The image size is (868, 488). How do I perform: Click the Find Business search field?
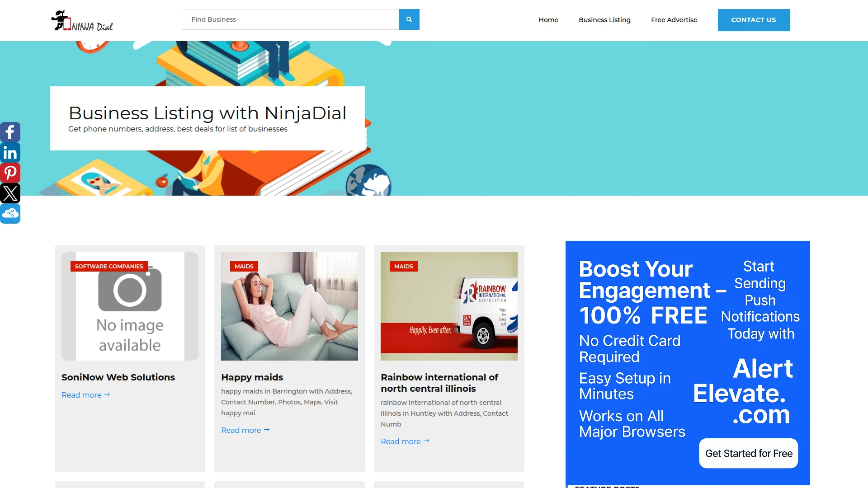290,19
